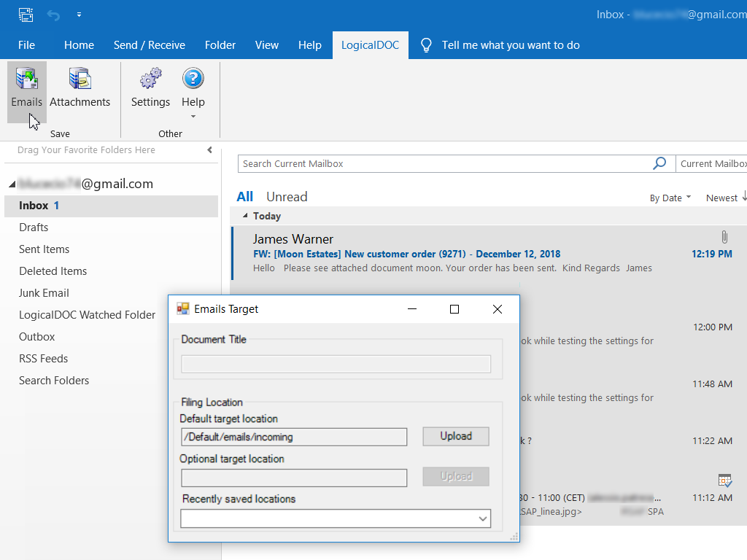
Task: Click Upload next to Default target location
Action: point(456,436)
